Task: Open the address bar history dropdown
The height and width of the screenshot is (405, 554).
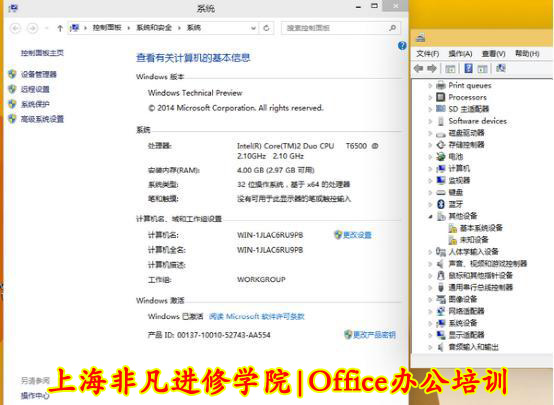Action: 253,28
